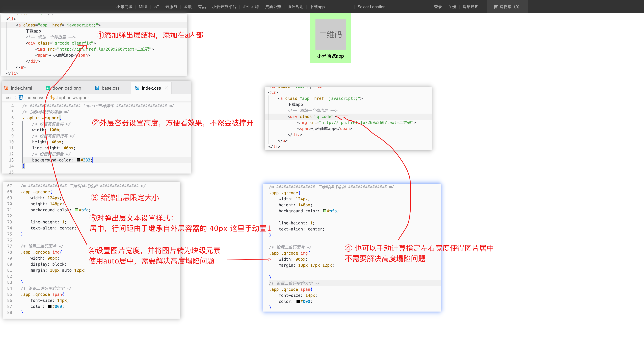Open the 资质证照 link
The width and height of the screenshot is (644, 337).
coord(273,7)
